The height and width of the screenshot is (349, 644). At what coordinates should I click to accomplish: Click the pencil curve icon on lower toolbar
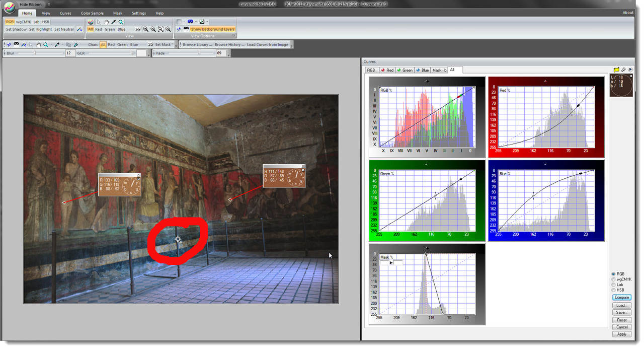click(24, 44)
